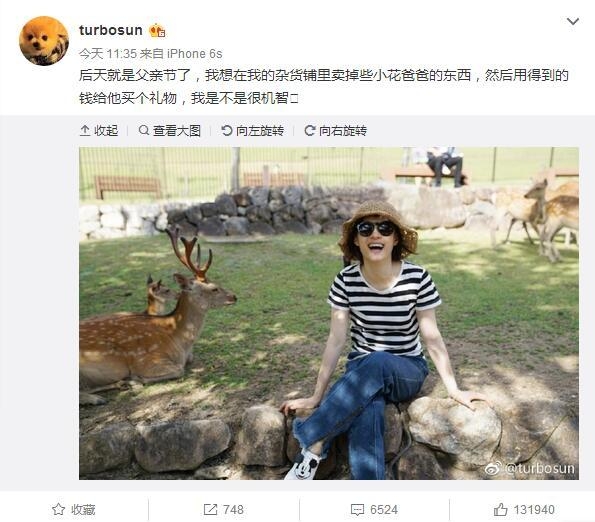Click the 查看大图 magnifier icon
The width and height of the screenshot is (595, 522).
(144, 130)
